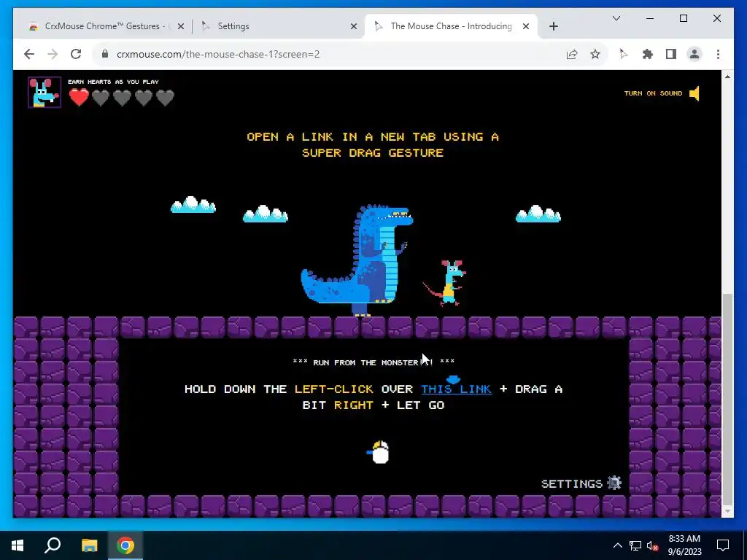
Task: Click the first red heart
Action: 79,98
